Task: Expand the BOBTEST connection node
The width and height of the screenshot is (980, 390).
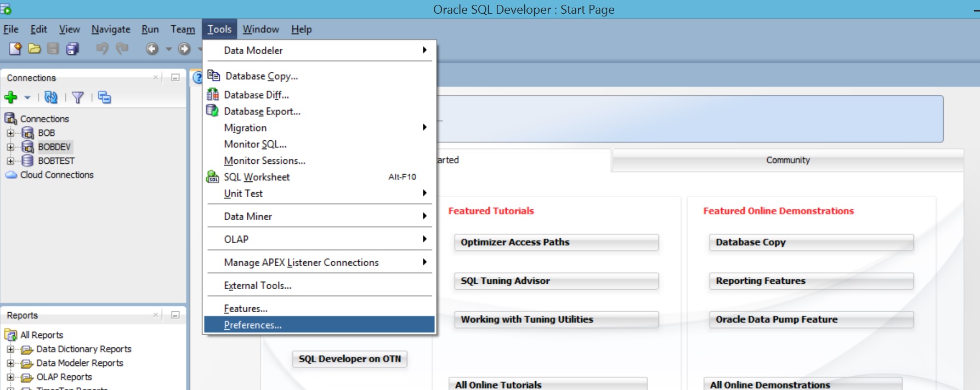Action: (x=10, y=160)
